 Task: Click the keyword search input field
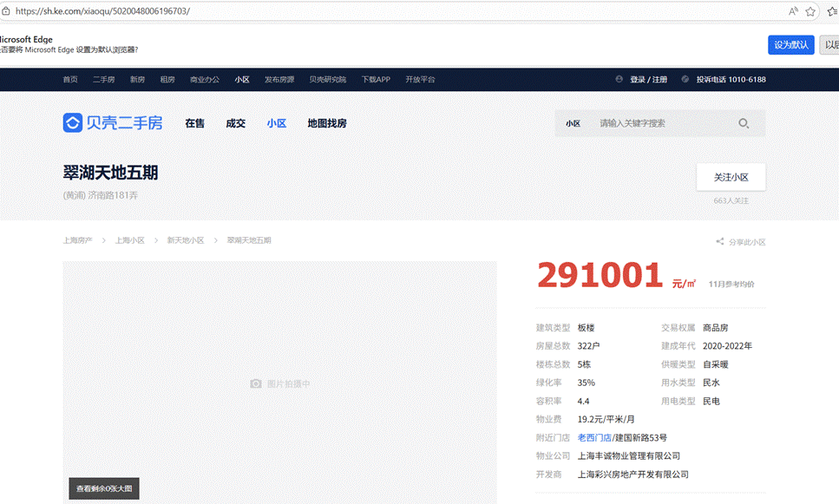click(659, 123)
